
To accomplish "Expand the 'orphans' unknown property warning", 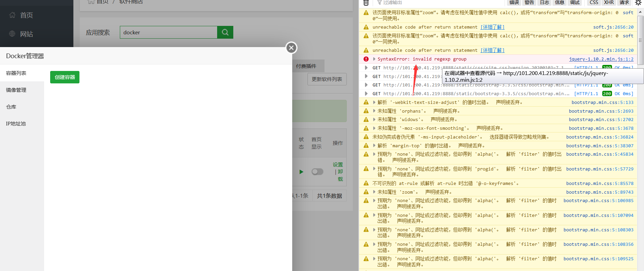I will (x=374, y=111).
